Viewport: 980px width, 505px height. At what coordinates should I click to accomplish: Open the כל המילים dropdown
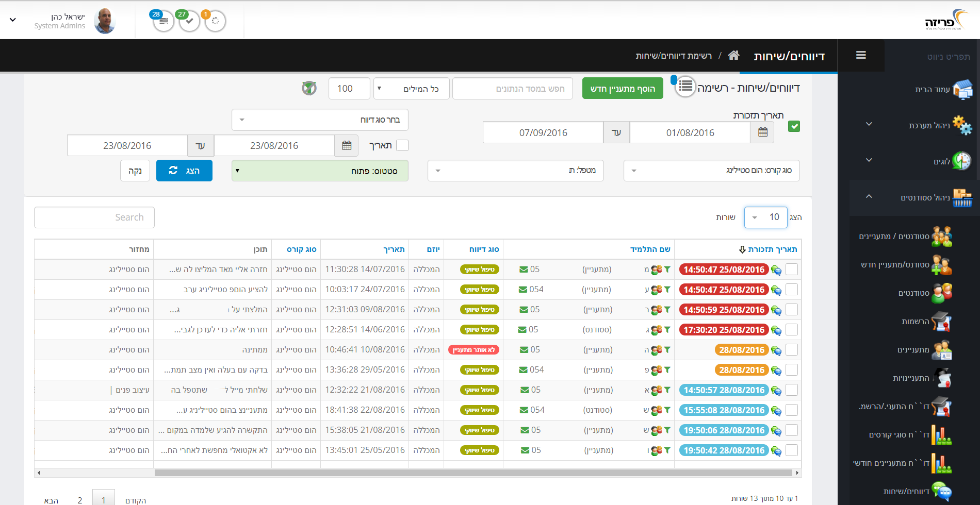tap(411, 89)
